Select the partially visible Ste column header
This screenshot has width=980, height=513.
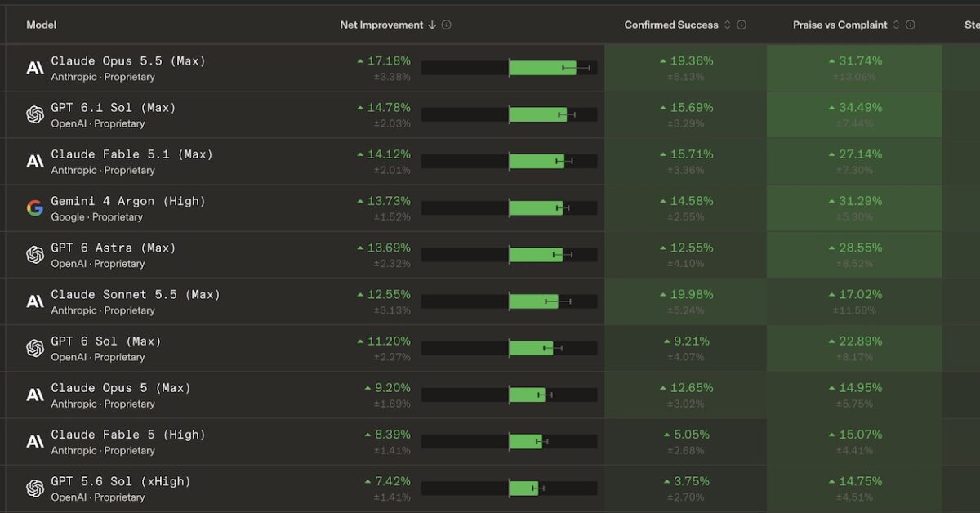tap(972, 25)
